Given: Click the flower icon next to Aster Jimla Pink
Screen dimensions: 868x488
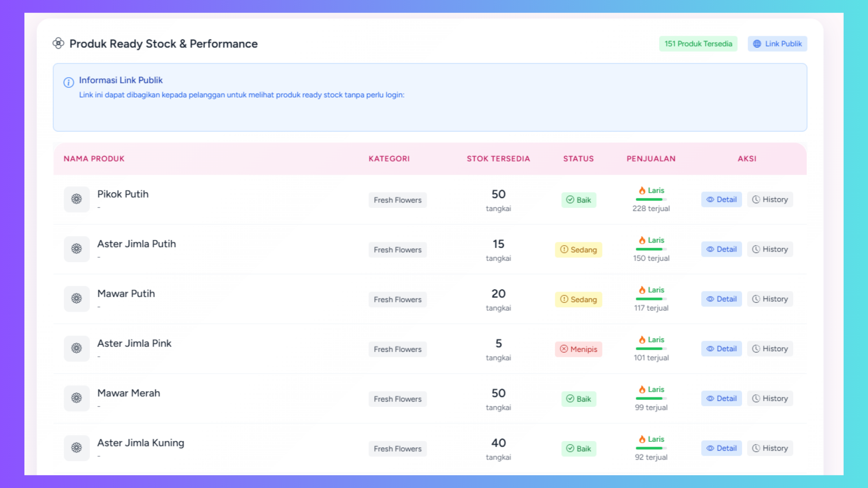Looking at the screenshot, I should coord(77,348).
